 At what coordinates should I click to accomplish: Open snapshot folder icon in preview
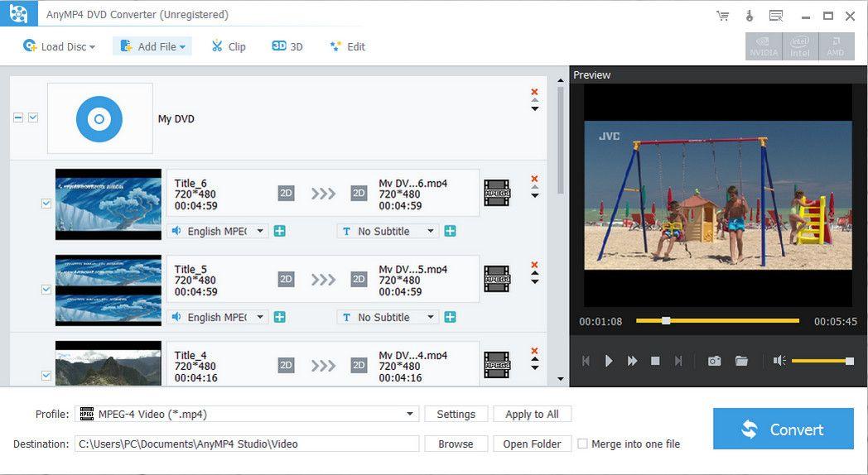(741, 361)
